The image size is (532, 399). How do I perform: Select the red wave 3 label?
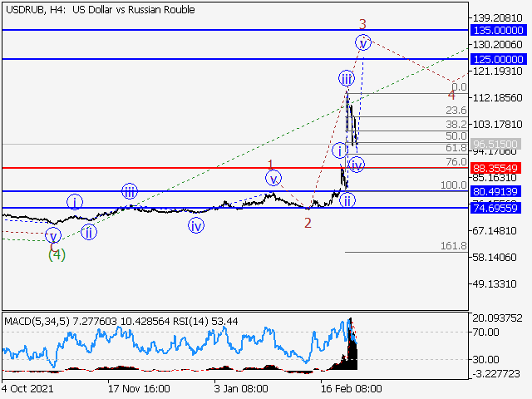coord(362,24)
